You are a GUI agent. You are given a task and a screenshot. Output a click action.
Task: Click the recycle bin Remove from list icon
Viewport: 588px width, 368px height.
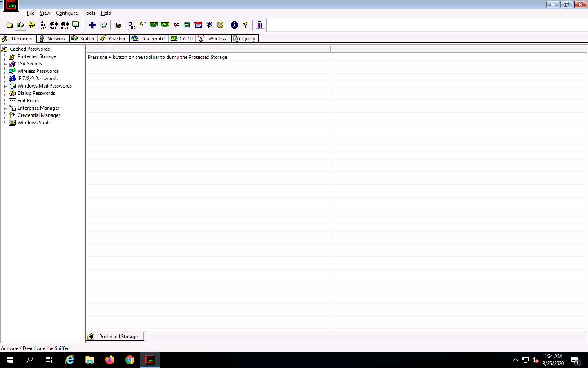tap(103, 25)
